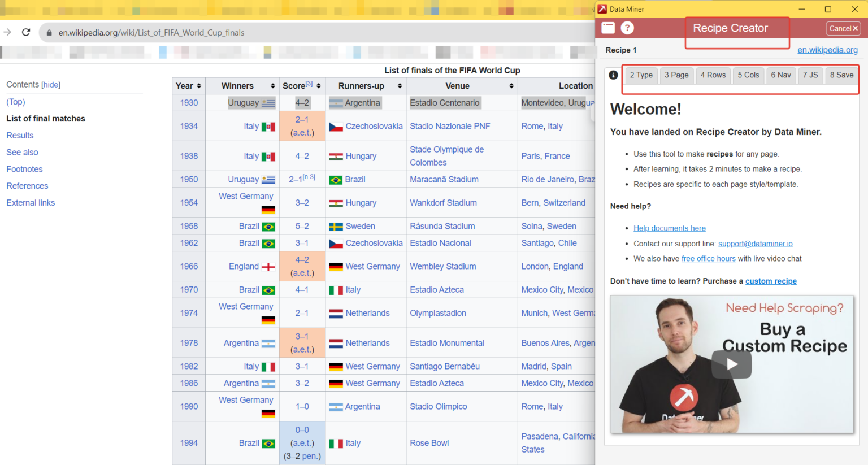Click the Buy a Custom Recipe video thumbnail
Screen dimensions: 868x465
[x=732, y=364]
